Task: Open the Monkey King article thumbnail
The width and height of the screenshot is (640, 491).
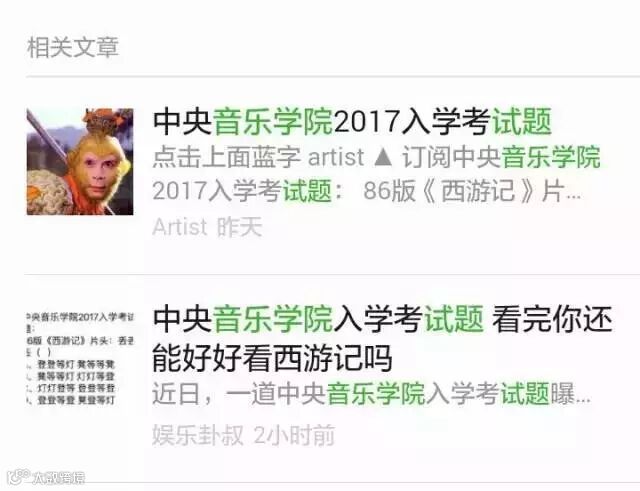Action: 80,162
